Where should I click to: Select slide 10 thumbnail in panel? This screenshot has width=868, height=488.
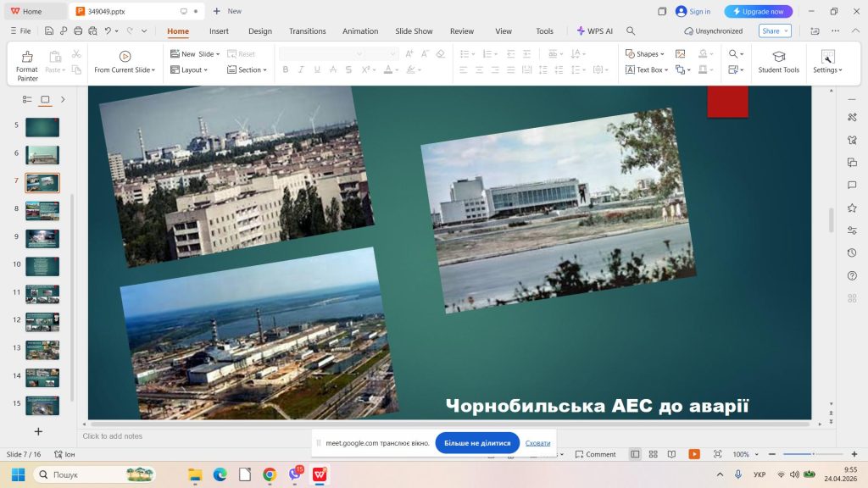click(42, 266)
